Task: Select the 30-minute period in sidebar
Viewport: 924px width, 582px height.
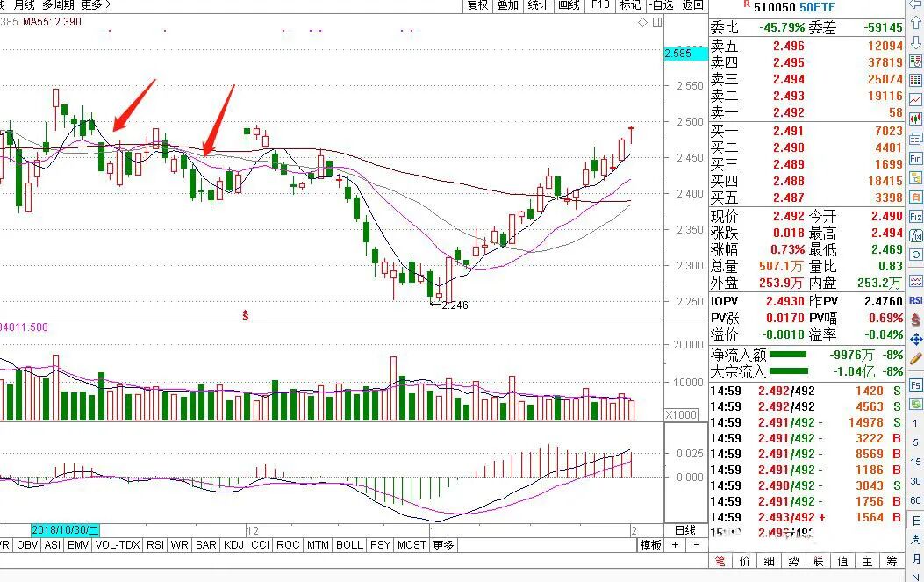Action: [915, 481]
